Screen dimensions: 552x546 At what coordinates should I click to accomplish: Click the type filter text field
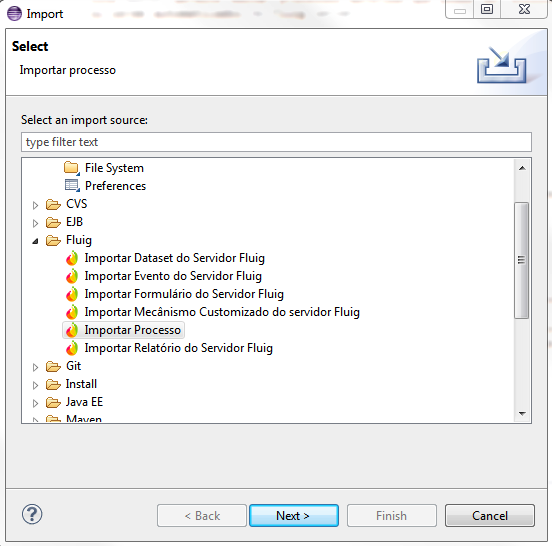tap(276, 142)
